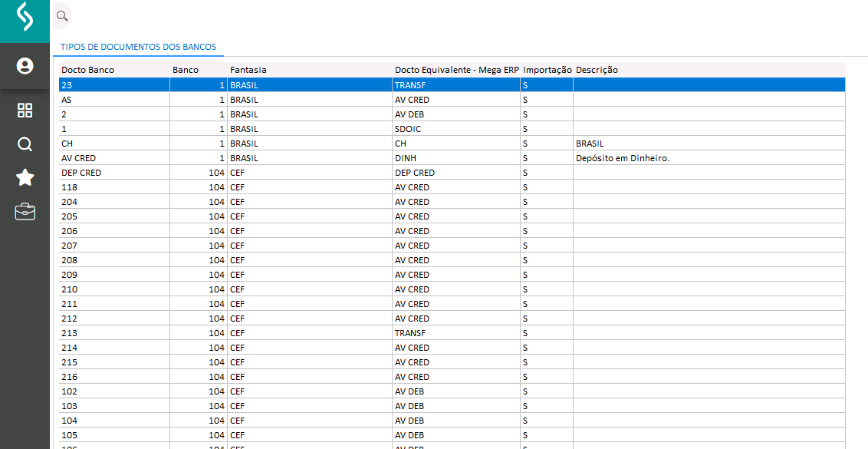
Task: Select the Tipos de Documentos dos Bancos tab
Action: coord(138,47)
